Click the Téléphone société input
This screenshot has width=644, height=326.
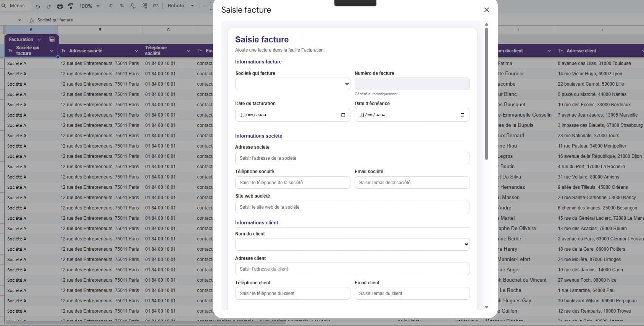click(293, 183)
